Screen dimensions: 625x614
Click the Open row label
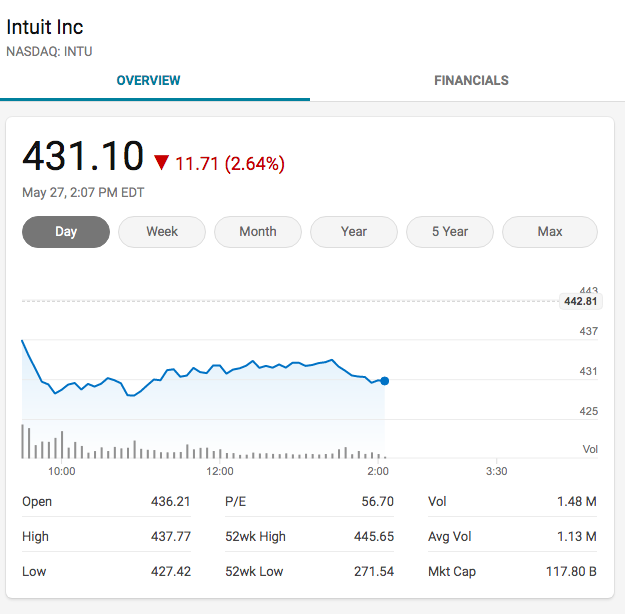click(x=37, y=501)
